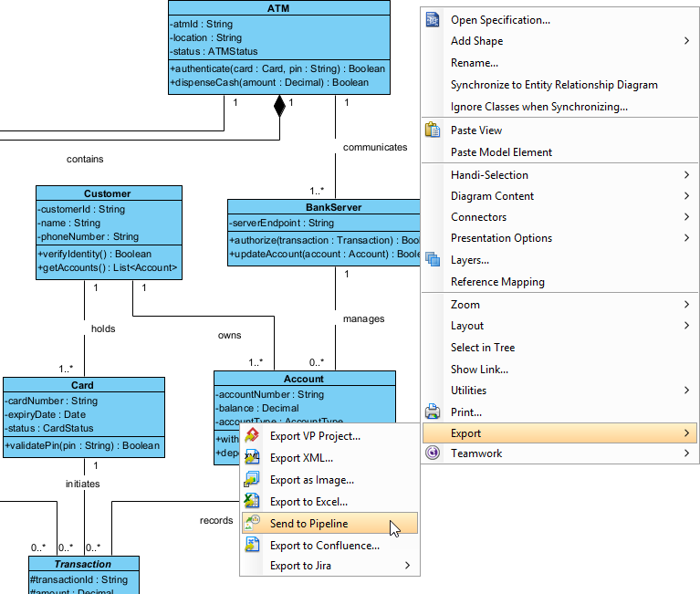Open the Export submenu entry
Image resolution: width=700 pixels, height=594 pixels.
[x=559, y=432]
